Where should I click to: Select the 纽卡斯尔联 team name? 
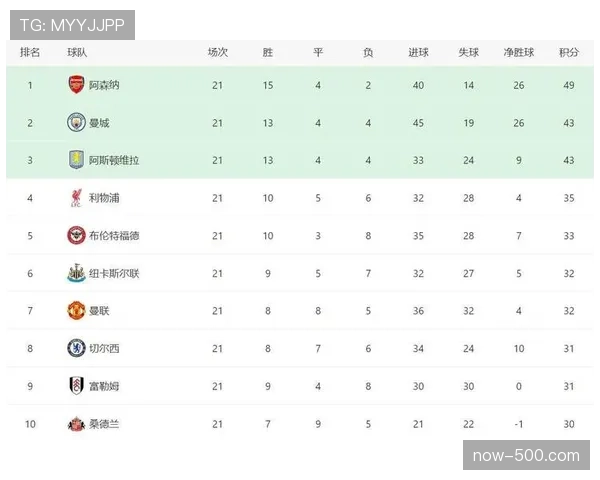(114, 273)
